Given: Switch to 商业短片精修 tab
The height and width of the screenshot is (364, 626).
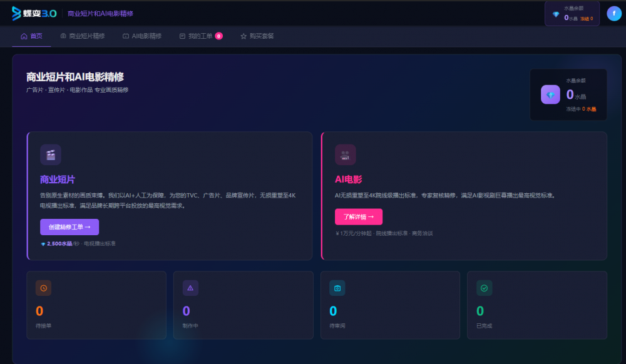Looking at the screenshot, I should 83,36.
